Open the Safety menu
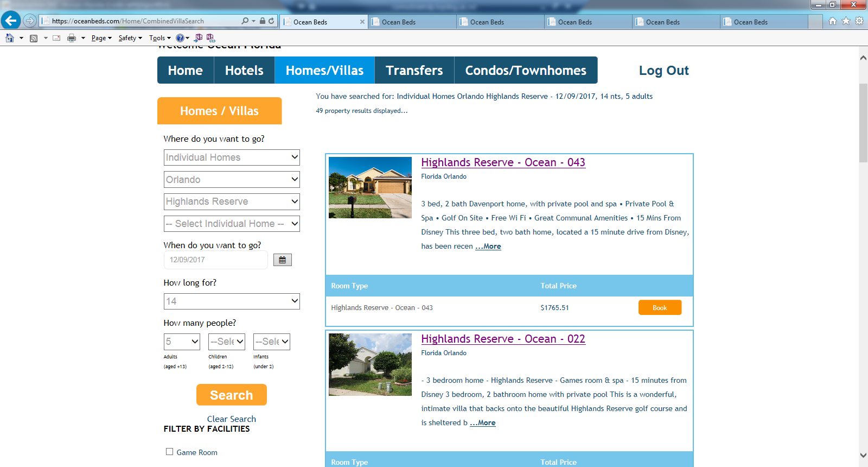868x467 pixels. coord(130,38)
